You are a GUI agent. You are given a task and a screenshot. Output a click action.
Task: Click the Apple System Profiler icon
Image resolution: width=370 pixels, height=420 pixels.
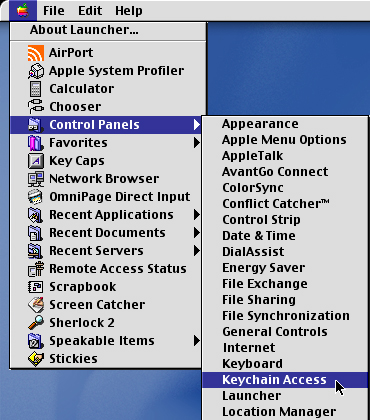pyautogui.click(x=36, y=71)
